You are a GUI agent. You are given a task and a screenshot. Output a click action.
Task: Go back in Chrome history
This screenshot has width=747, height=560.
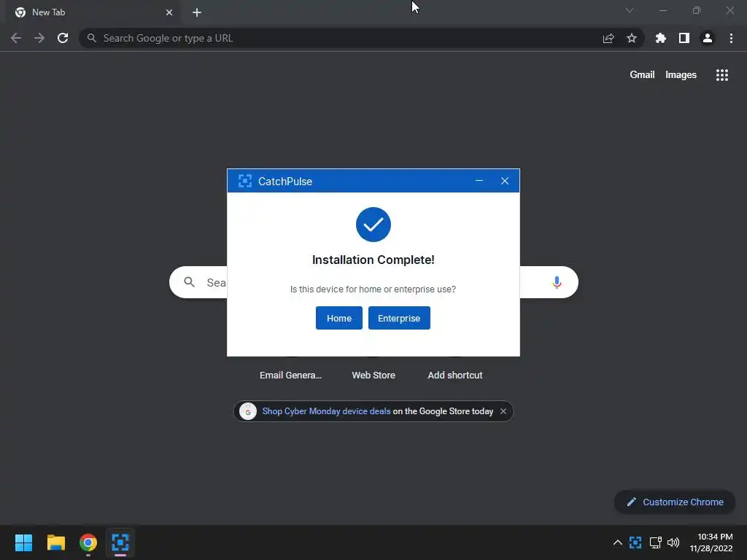coord(16,38)
